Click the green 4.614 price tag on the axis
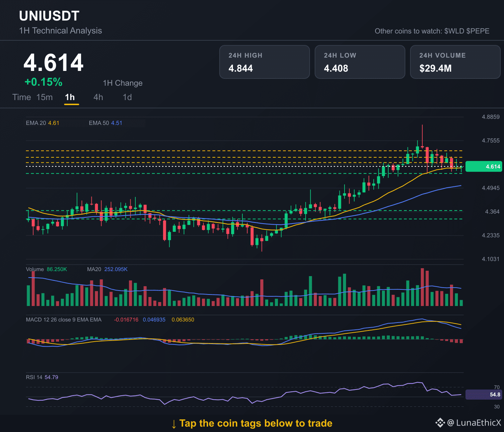 pos(483,167)
